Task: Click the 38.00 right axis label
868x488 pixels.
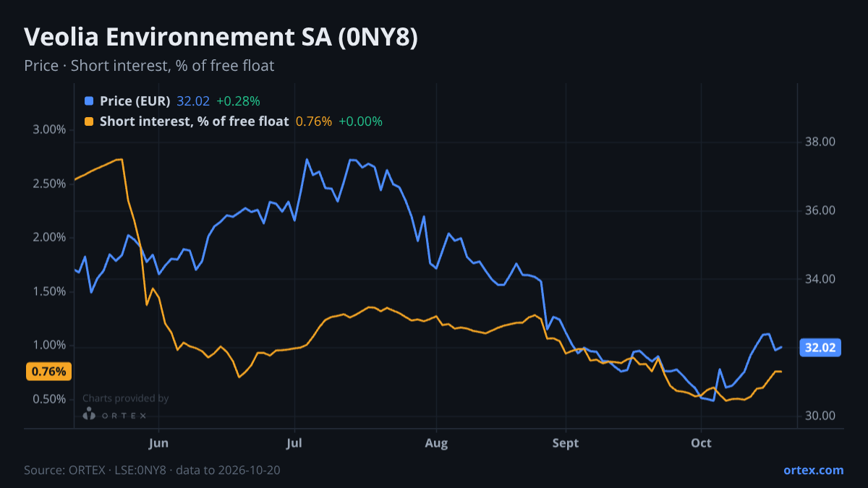Action: pos(820,142)
